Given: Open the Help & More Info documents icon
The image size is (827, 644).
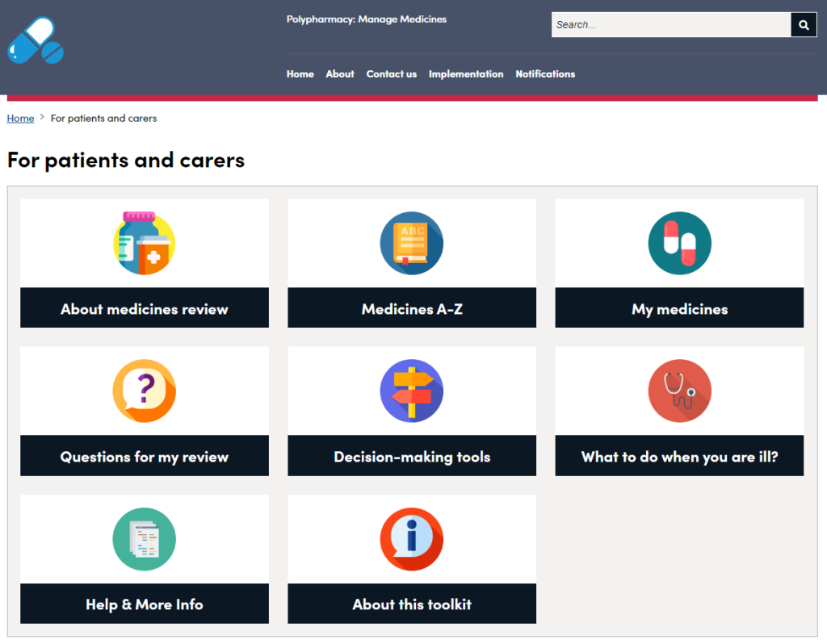Looking at the screenshot, I should coord(144,539).
